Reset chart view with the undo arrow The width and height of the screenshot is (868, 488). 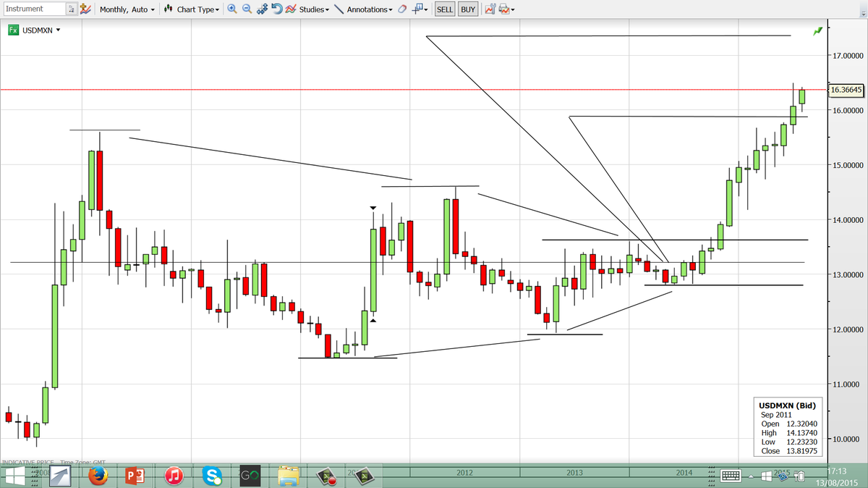coord(276,9)
